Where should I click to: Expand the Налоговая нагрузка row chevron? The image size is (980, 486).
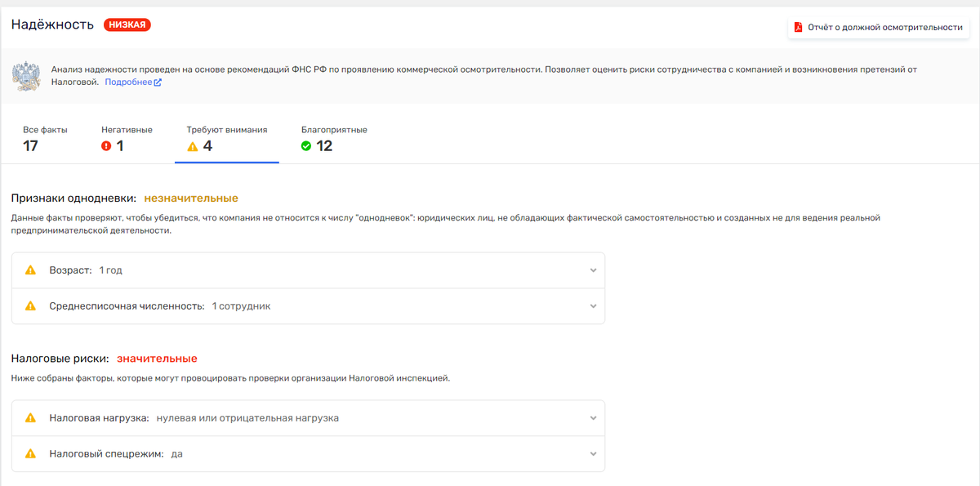coord(594,418)
